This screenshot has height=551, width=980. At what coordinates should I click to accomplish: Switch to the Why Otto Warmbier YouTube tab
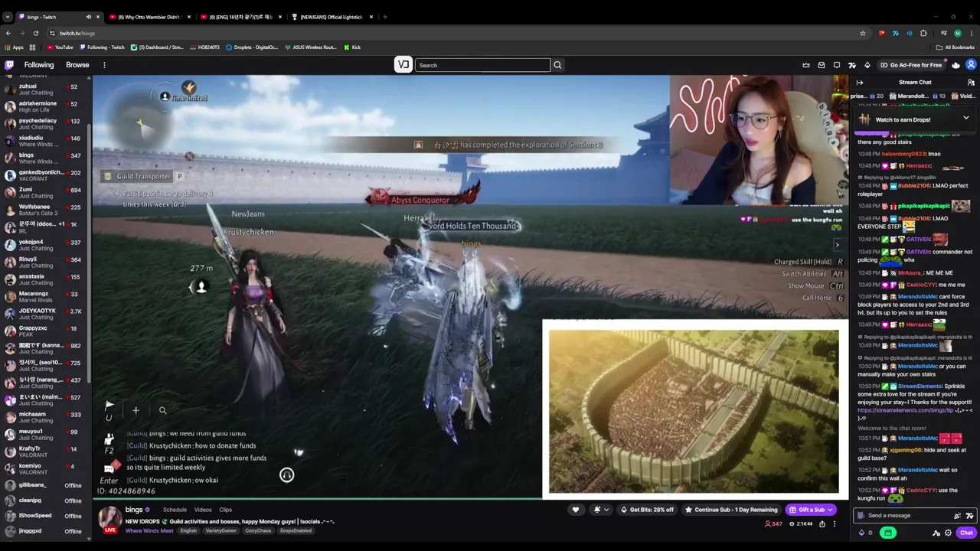point(148,17)
